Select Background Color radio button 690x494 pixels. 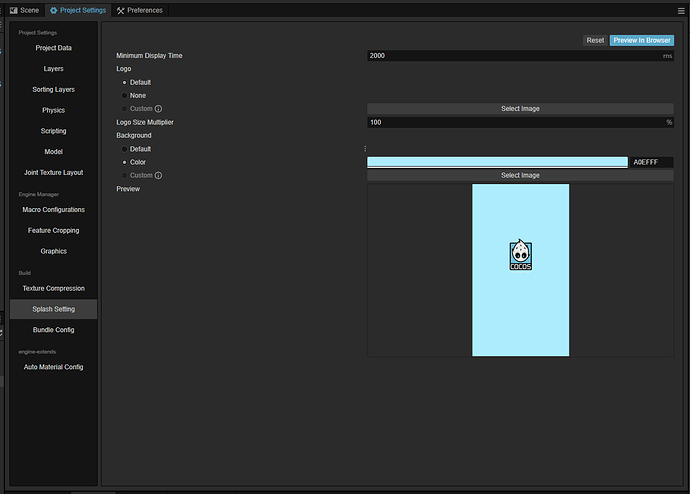coord(125,162)
